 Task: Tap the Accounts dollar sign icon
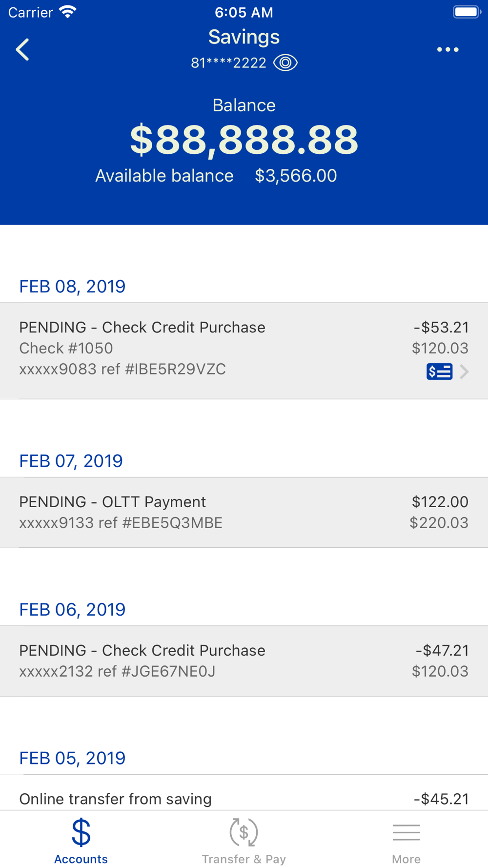pos(81,832)
